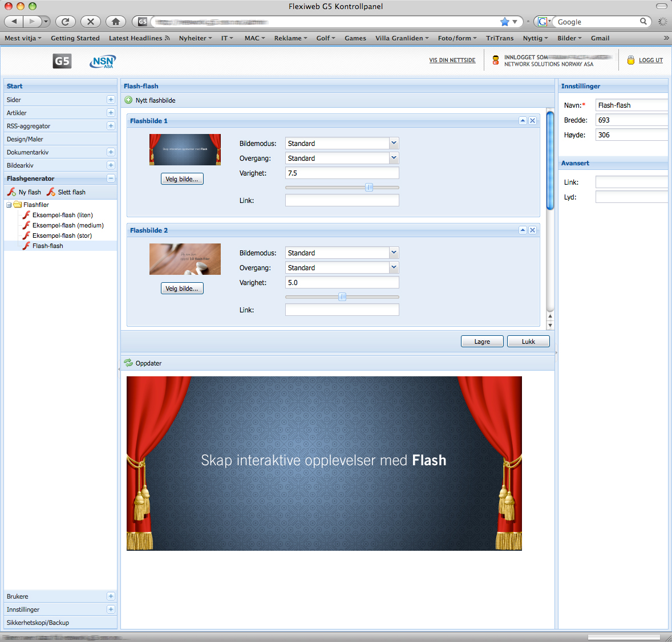
Task: Open Bildemodus dropdown in Flashbilde 1
Action: (x=394, y=143)
